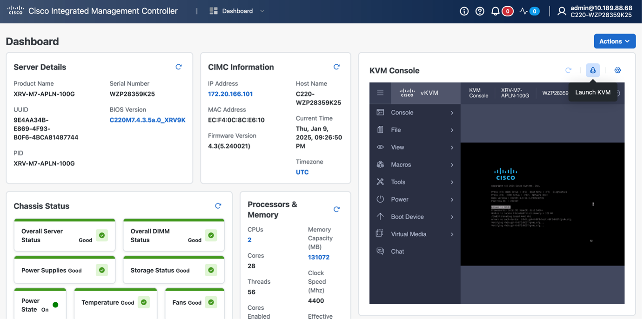Refresh the Chassis Status panel
Viewport: 644px width, 320px height.
[218, 205]
